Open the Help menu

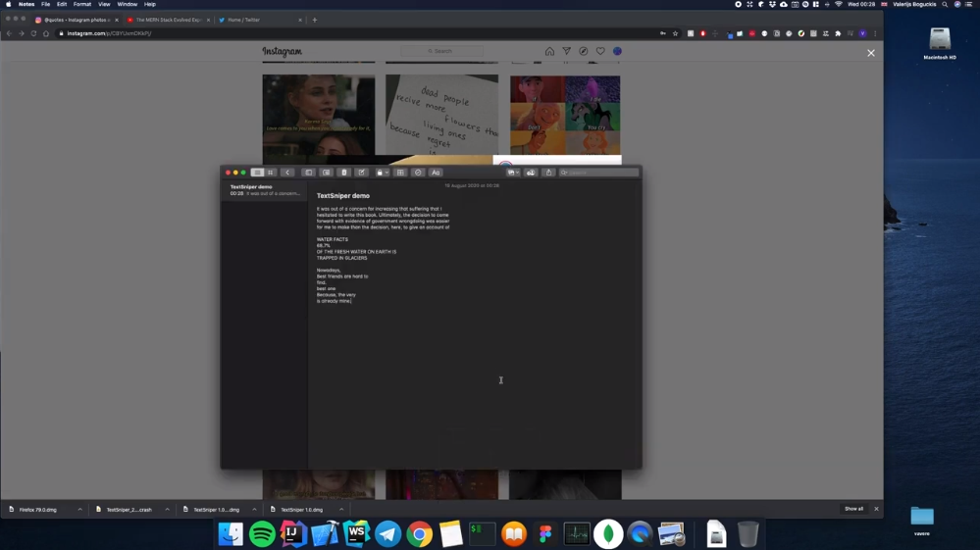pos(150,4)
